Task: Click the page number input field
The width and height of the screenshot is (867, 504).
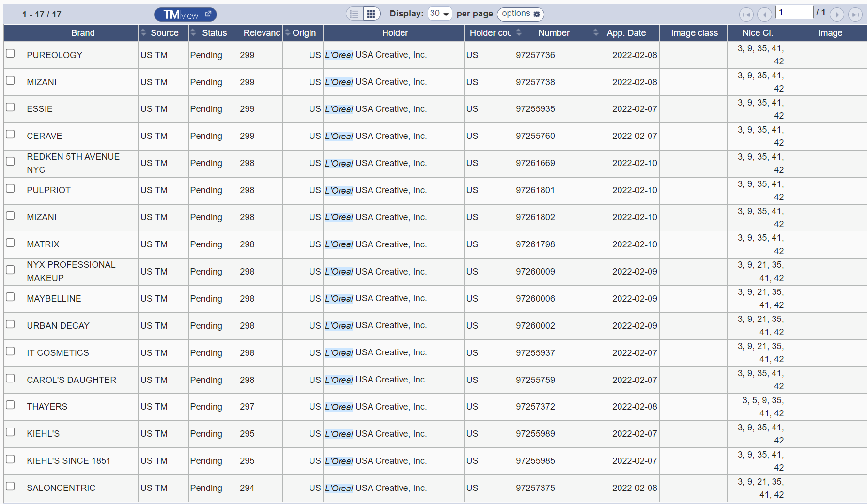Action: coord(794,12)
